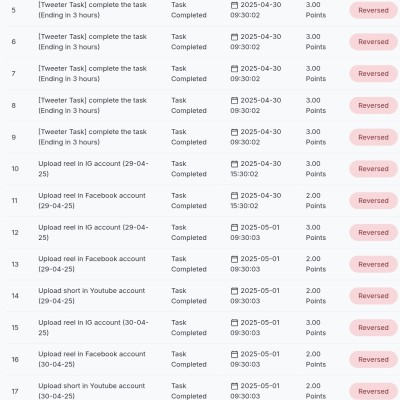Click Reversed status for row 12
The image size is (400, 400).
(x=373, y=233)
